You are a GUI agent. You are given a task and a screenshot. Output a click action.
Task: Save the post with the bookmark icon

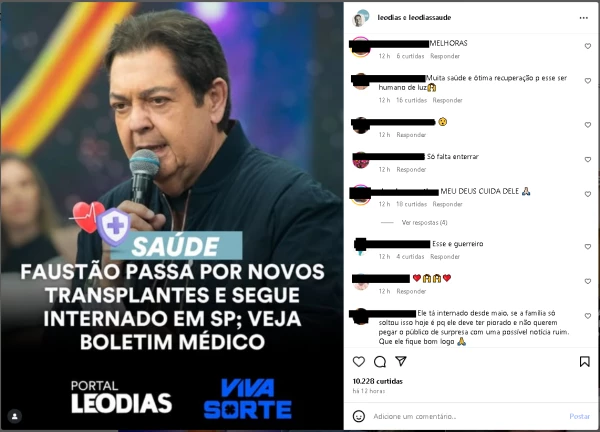584,362
